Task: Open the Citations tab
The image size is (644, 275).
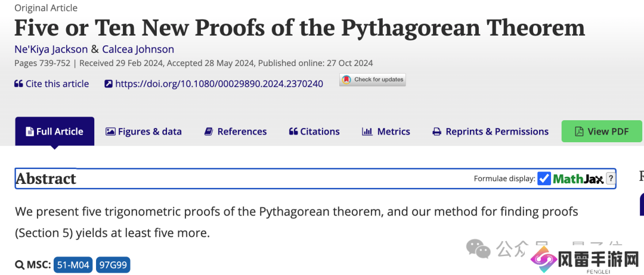Action: pyautogui.click(x=314, y=132)
